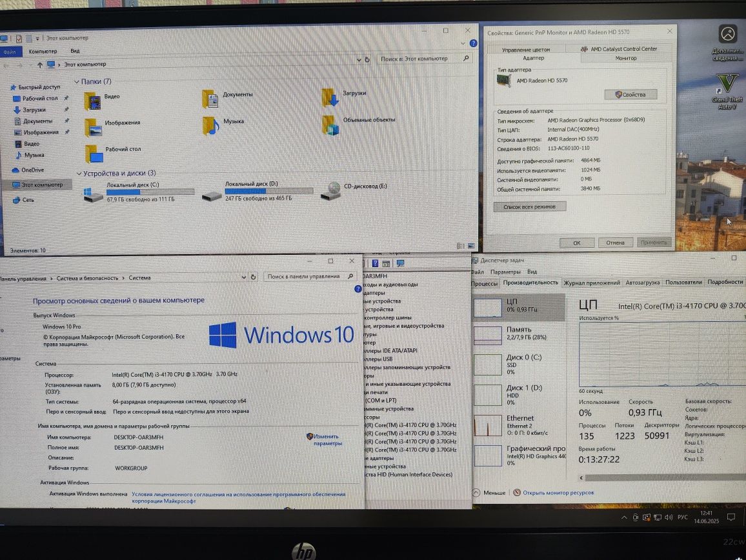Image resolution: width=746 pixels, height=560 pixels.
Task: Switch to Процессы tab in Task Manager
Action: 484,284
